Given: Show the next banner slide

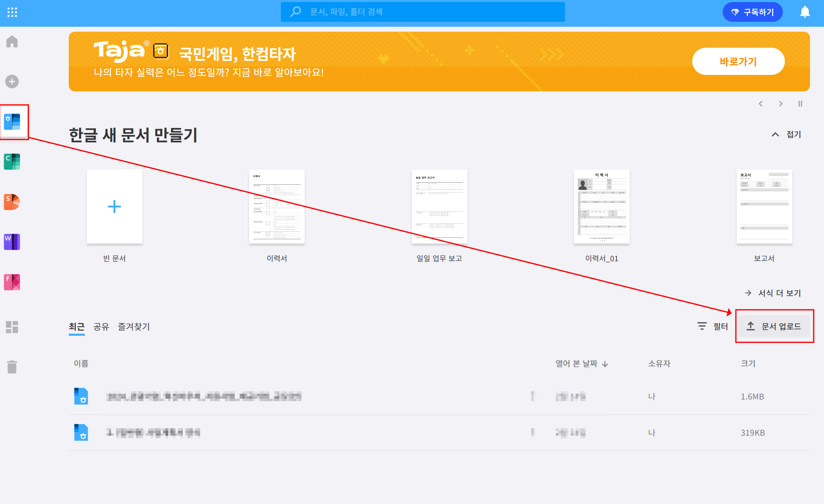Looking at the screenshot, I should pos(780,104).
